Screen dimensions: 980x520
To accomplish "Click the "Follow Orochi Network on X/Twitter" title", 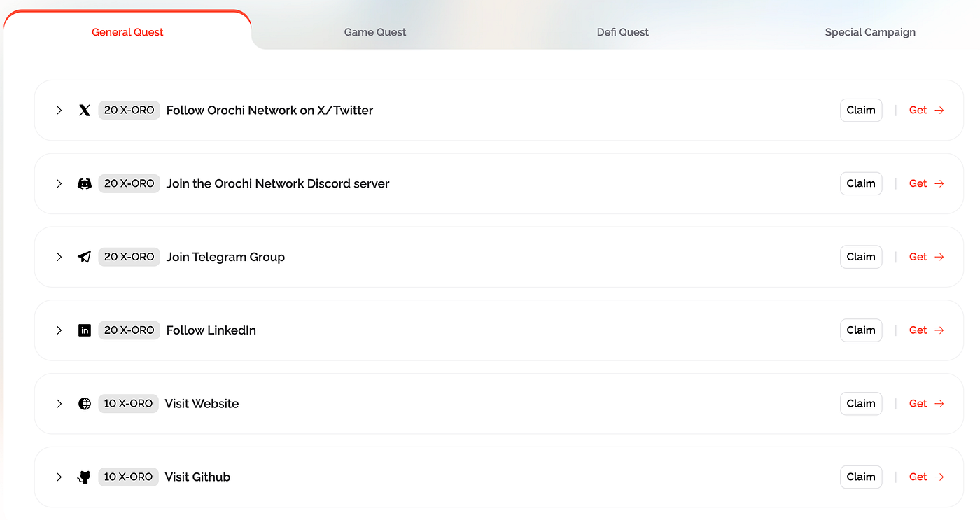I will [269, 110].
